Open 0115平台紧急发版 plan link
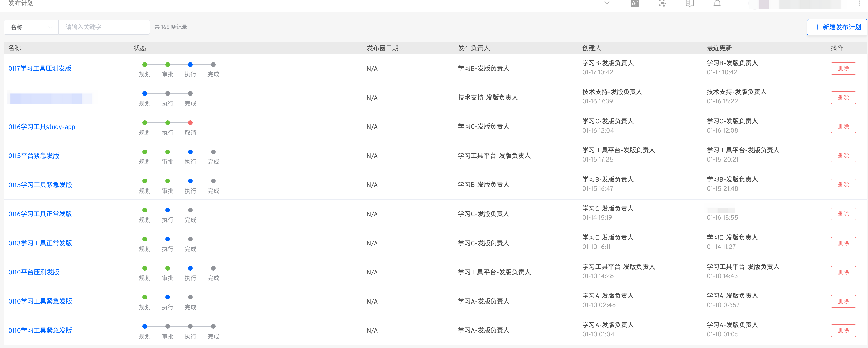The height and width of the screenshot is (348, 868). coord(34,156)
